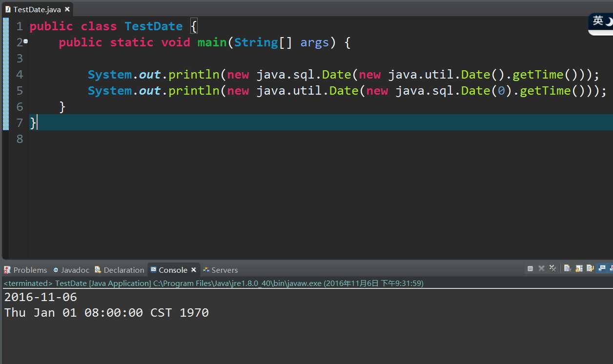Toggle the Scroll Lock console icon
Screen dimensions: 613x364
pyautogui.click(x=579, y=268)
